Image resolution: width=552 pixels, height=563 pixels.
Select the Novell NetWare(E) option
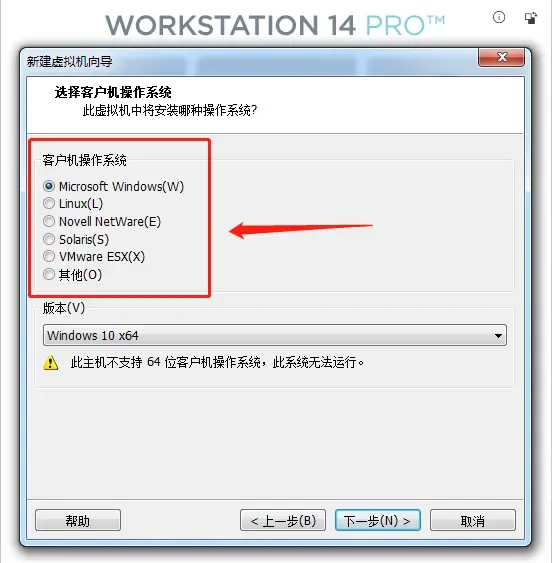[49, 221]
